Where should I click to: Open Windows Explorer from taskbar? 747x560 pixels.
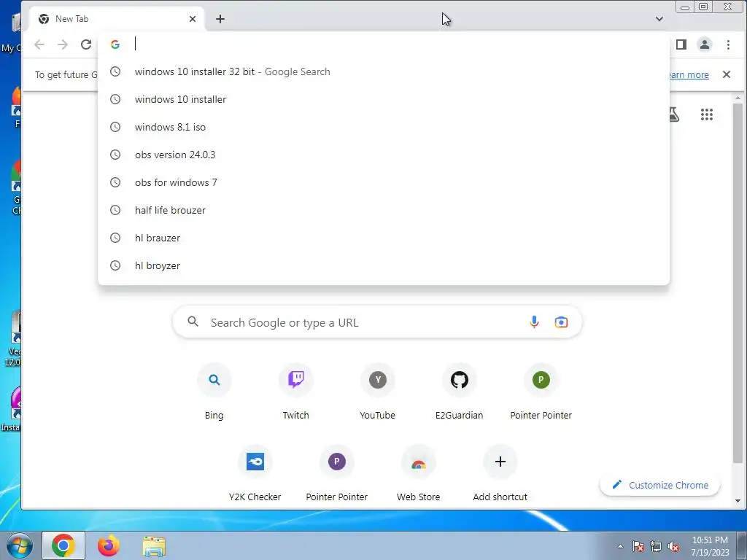tap(154, 545)
